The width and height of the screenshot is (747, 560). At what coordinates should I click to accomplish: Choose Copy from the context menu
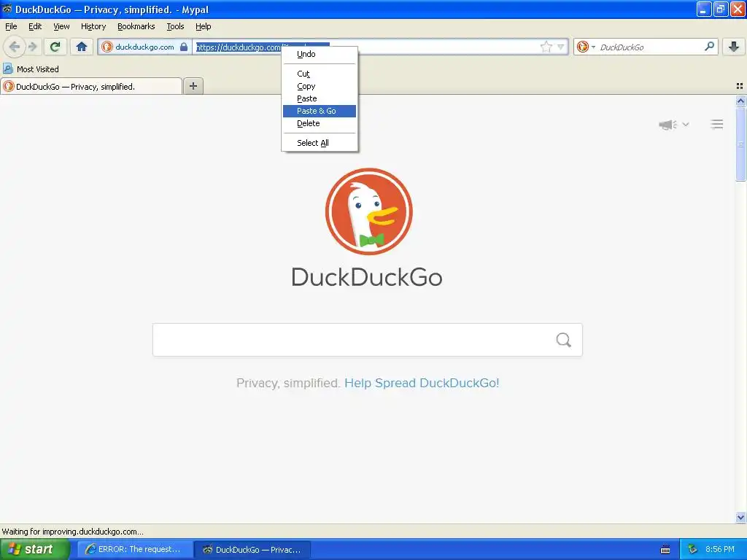[320, 86]
